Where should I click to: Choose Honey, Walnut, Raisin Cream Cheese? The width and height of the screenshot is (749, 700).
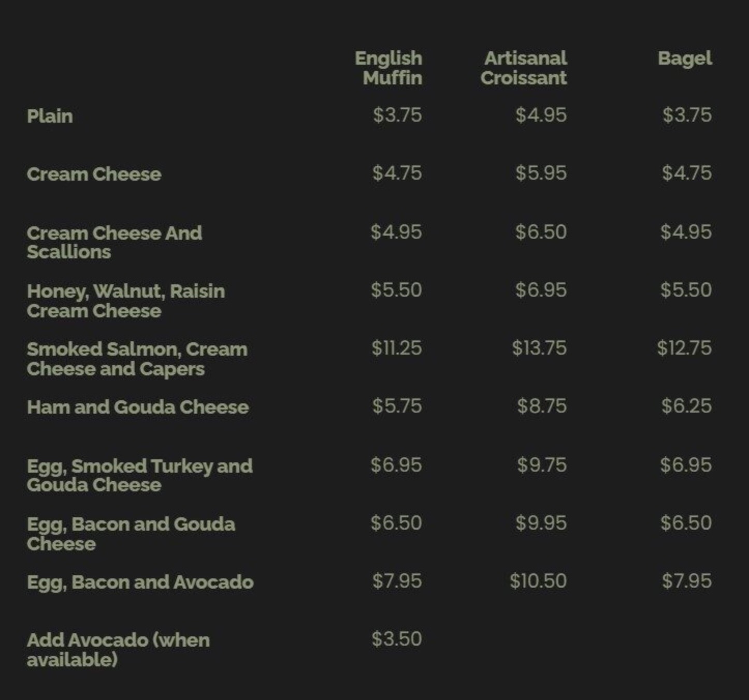[x=126, y=301]
